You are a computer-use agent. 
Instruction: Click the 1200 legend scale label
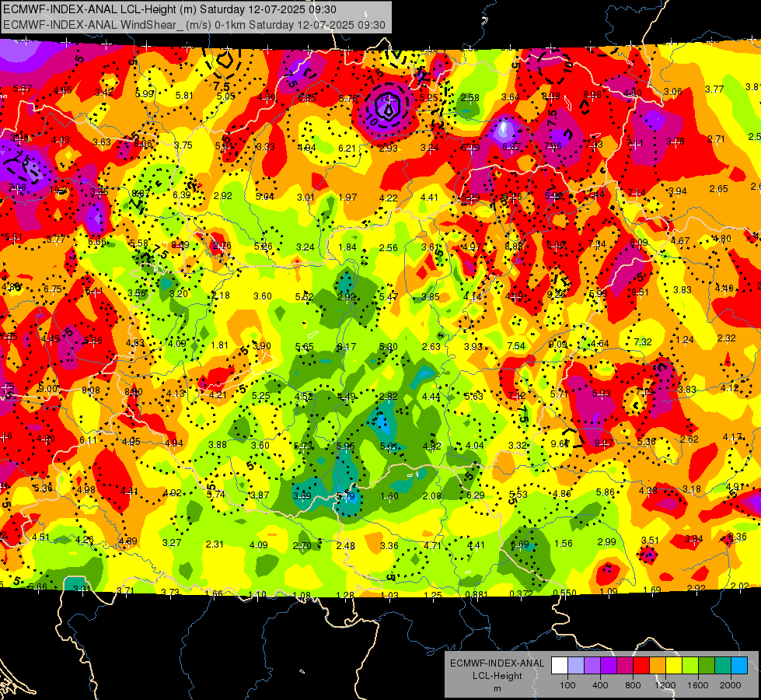pos(665,685)
